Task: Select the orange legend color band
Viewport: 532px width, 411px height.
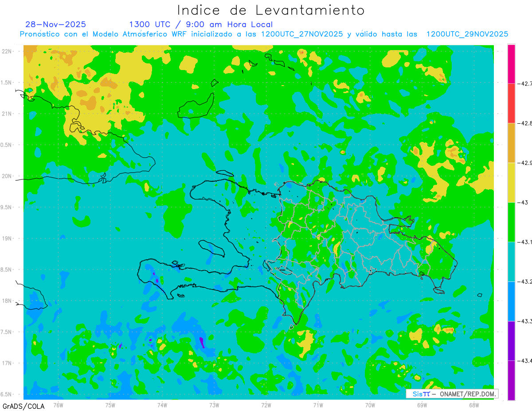Action: point(511,143)
